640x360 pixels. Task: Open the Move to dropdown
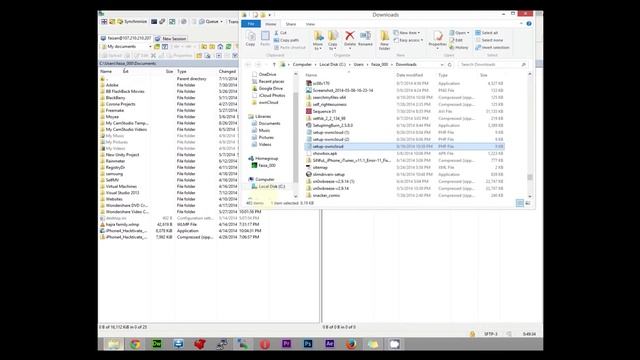pos(318,40)
